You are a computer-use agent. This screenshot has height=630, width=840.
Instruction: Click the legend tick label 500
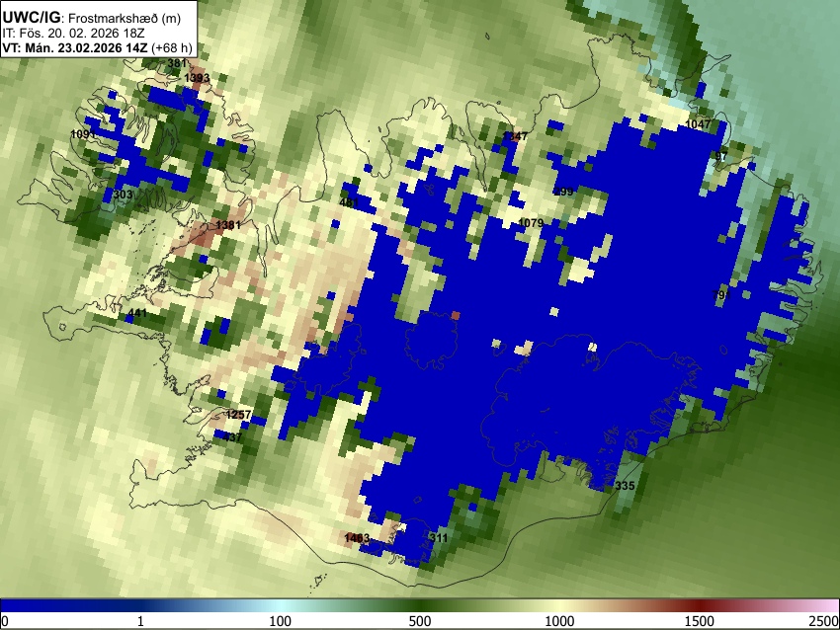(x=419, y=621)
